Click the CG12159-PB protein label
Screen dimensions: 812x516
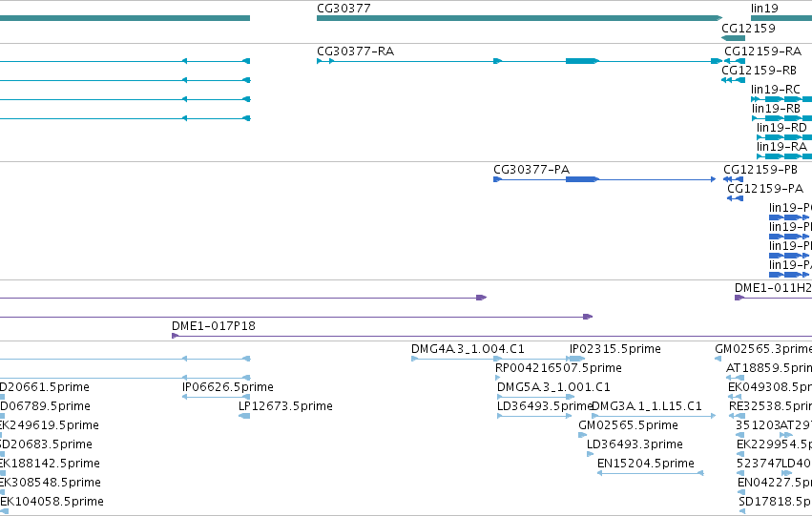[x=760, y=170]
